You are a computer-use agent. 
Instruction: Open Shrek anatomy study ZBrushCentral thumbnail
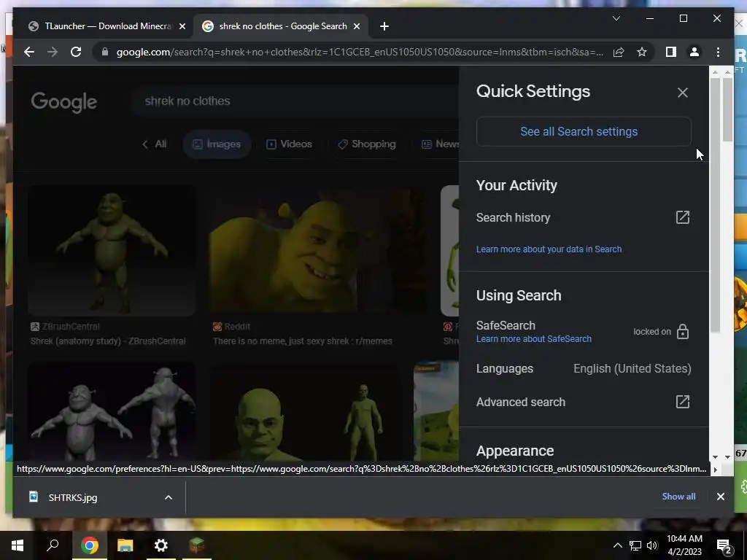[112, 251]
